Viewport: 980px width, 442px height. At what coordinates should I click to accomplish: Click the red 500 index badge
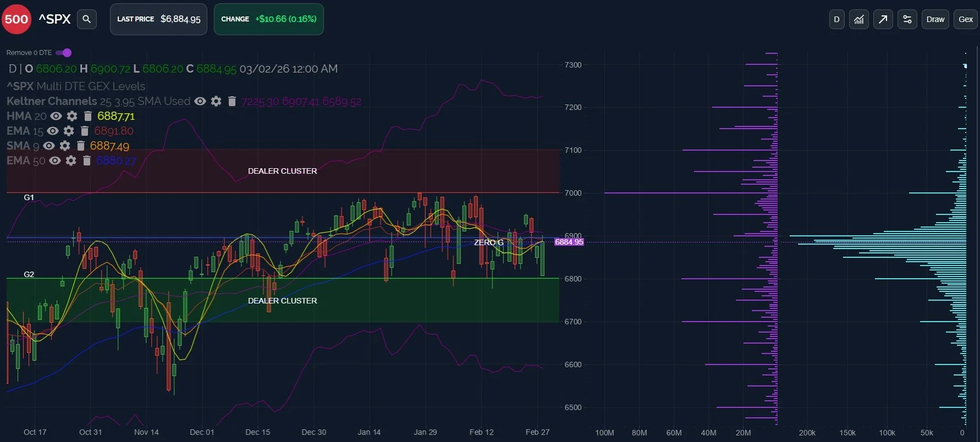coord(16,19)
